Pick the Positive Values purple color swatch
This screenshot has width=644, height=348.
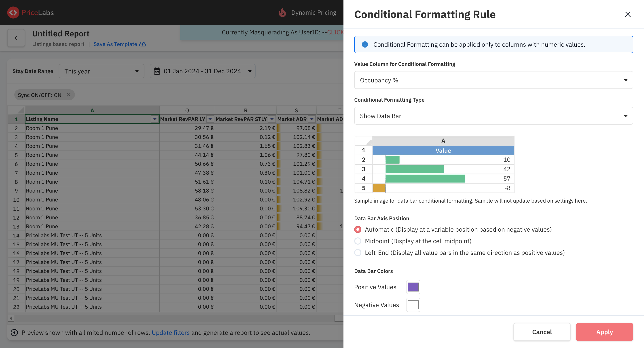[x=413, y=287]
